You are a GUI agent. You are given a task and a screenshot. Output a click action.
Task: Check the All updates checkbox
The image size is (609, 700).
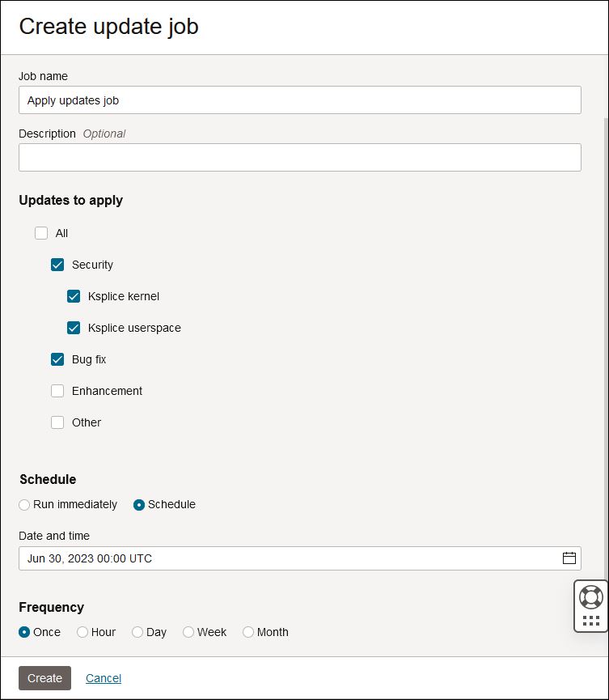tap(41, 233)
